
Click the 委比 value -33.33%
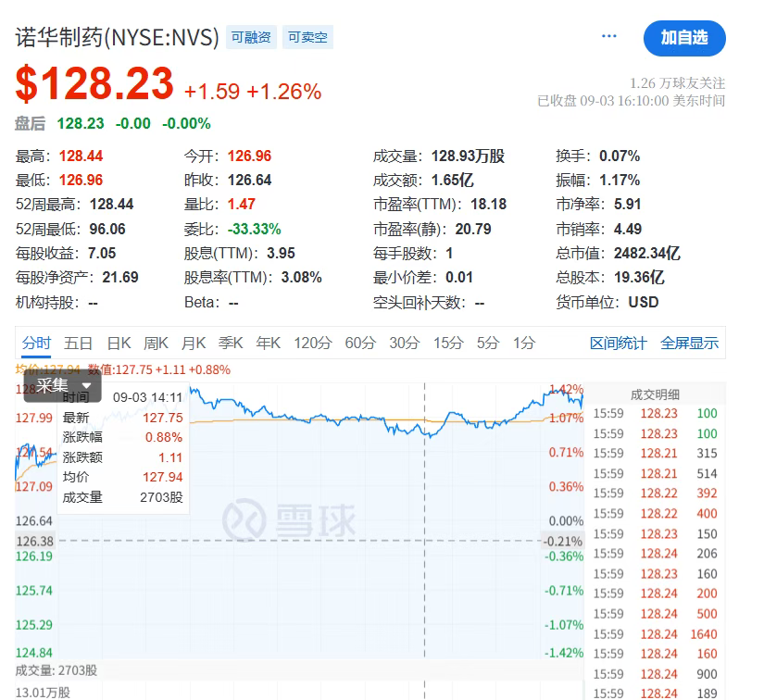255,229
